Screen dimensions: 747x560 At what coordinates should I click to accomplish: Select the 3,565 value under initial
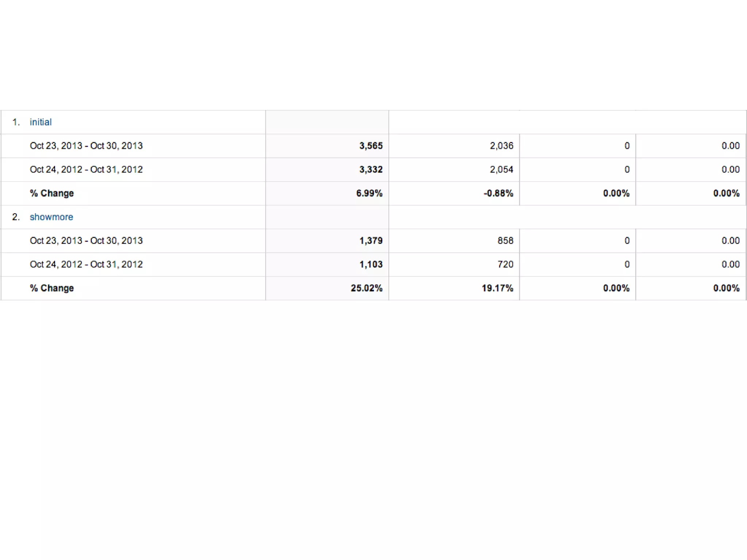click(371, 146)
